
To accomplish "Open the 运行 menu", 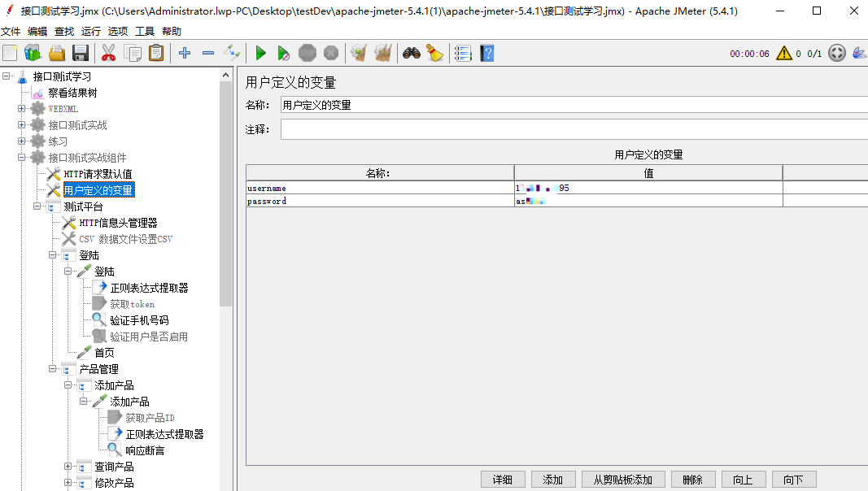I will [91, 32].
